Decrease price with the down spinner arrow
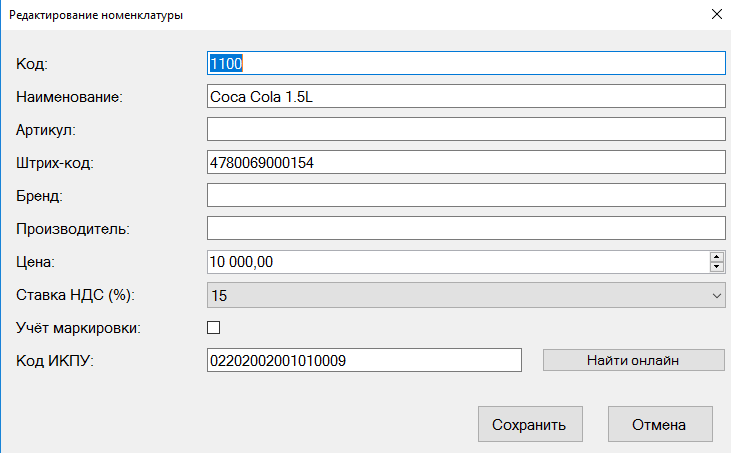This screenshot has width=731, height=453. (716, 267)
